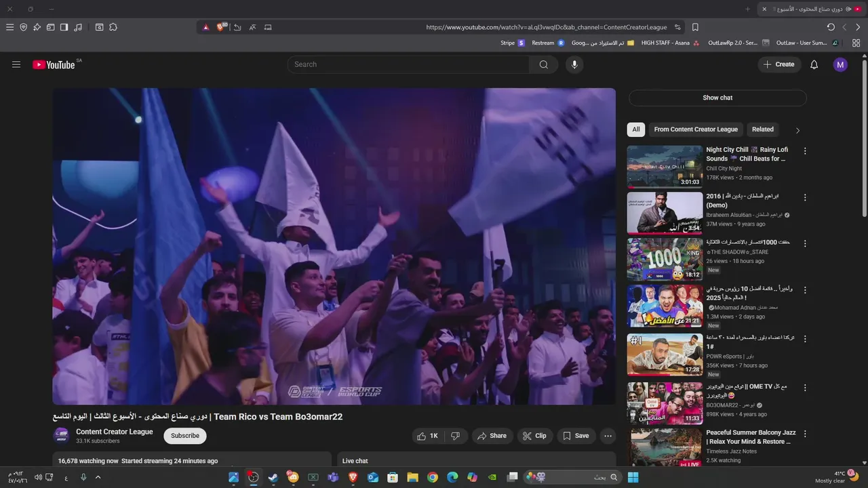The height and width of the screenshot is (488, 868).
Task: Open options for Mohamad Adnan video
Action: 805,289
